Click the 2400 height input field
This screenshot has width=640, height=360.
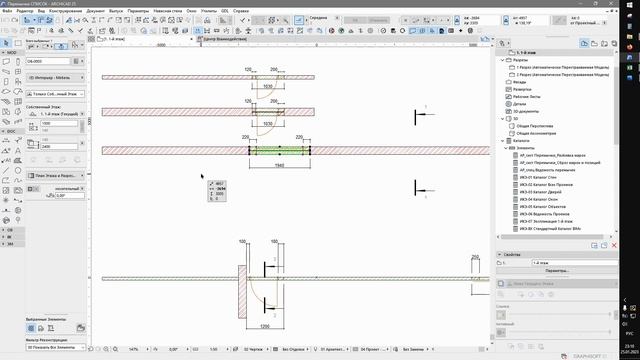coord(59,146)
